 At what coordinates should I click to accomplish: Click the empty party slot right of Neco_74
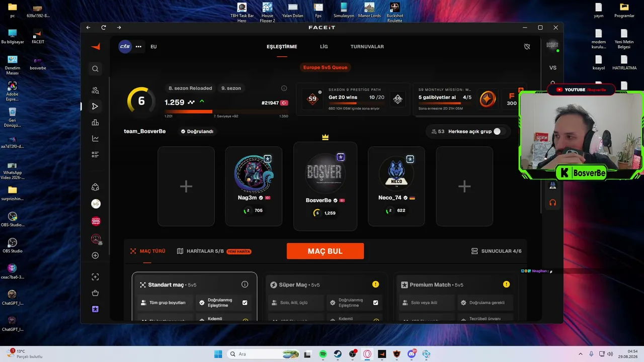click(464, 187)
